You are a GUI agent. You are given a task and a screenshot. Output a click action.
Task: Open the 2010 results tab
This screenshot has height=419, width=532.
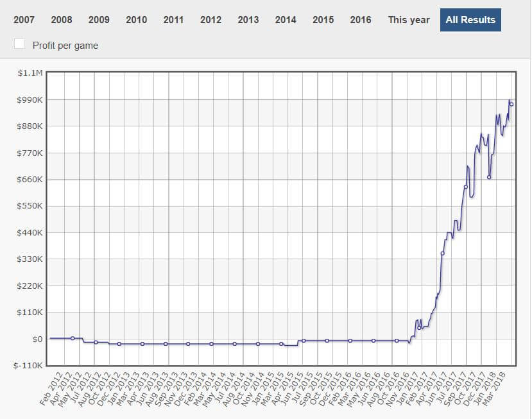pos(137,20)
